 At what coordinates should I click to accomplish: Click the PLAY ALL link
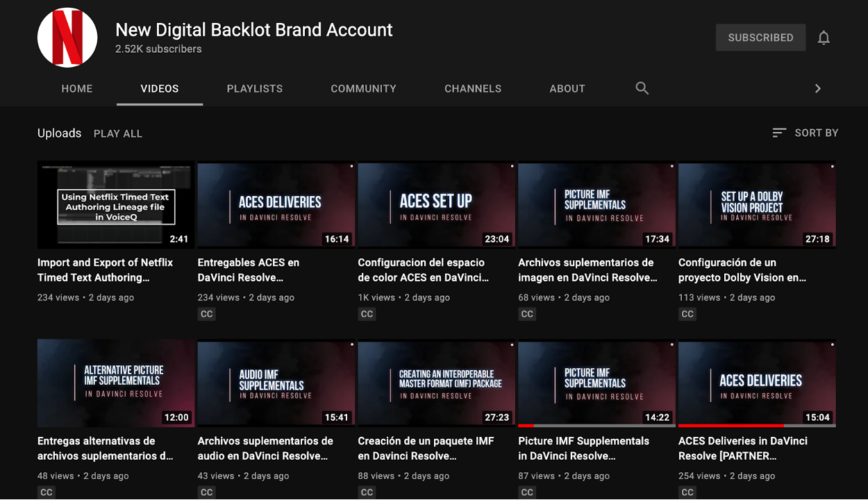pos(118,133)
